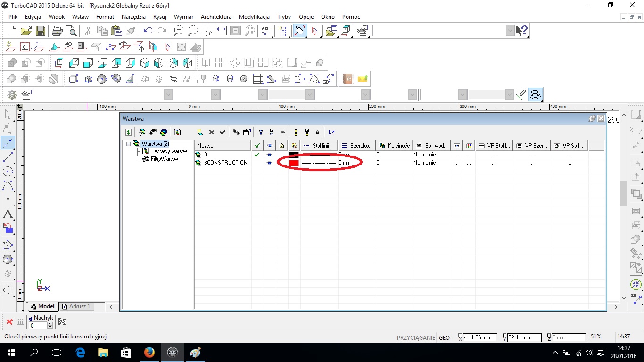The image size is (644, 362).
Task: Select FiltryWarstw in layer tree
Action: 164,159
